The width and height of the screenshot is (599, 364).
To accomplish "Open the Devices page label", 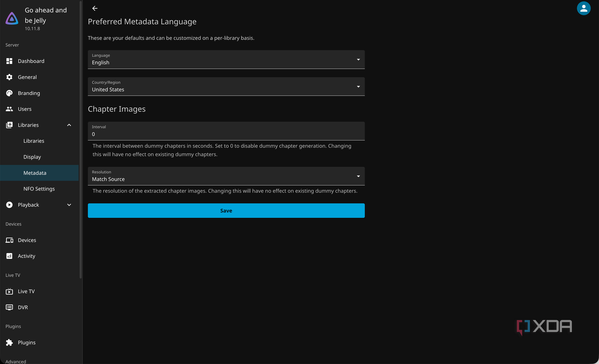I will [x=27, y=240].
